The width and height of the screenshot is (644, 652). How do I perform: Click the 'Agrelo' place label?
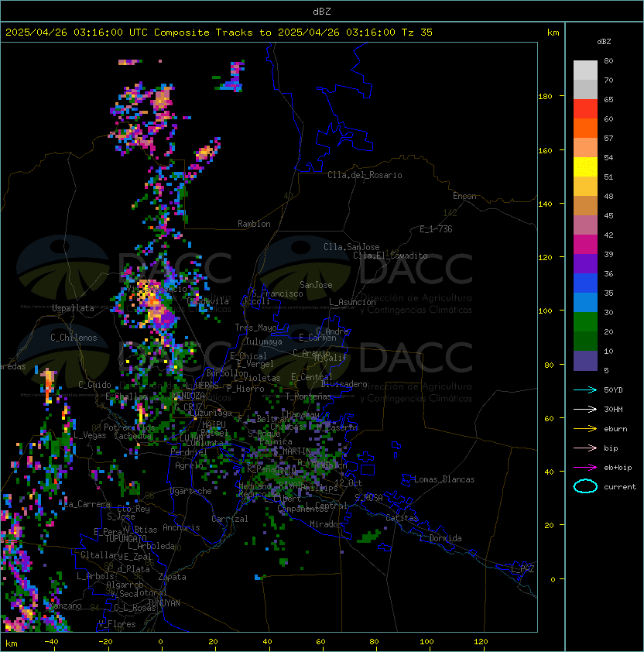click(189, 465)
